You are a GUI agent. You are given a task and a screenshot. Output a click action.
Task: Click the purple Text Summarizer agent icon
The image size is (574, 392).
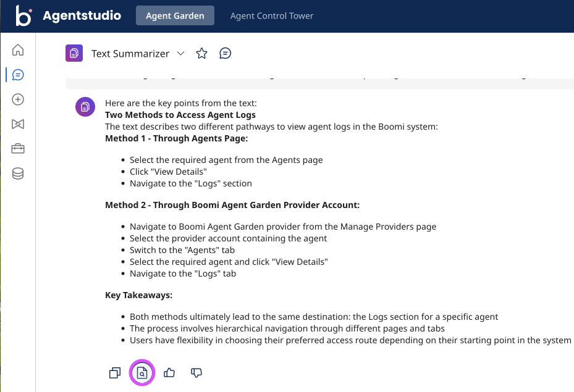[74, 53]
